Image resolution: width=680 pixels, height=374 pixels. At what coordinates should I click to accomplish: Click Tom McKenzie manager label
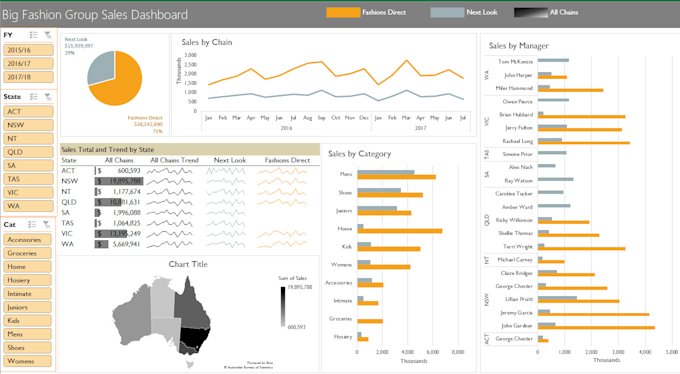[x=515, y=62]
